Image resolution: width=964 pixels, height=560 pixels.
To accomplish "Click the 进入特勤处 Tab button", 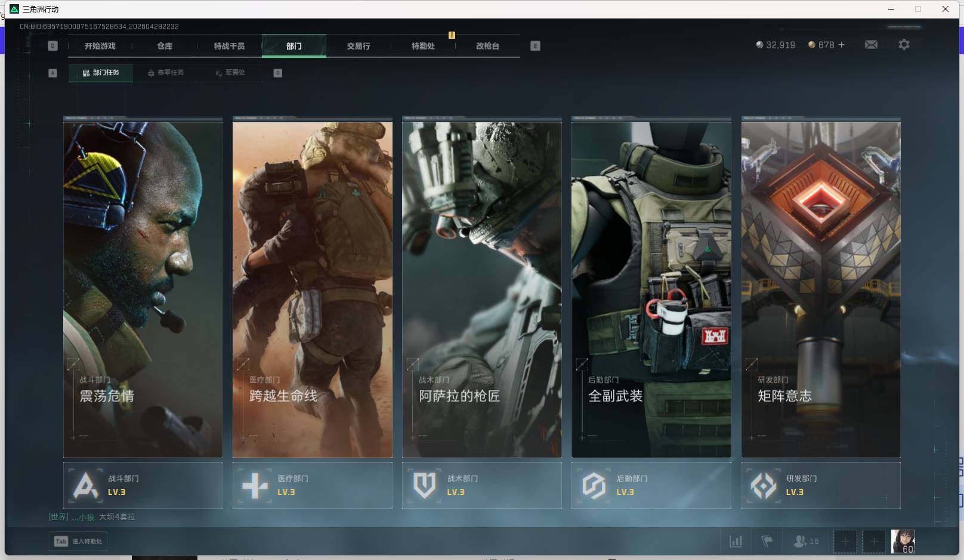I will [78, 542].
